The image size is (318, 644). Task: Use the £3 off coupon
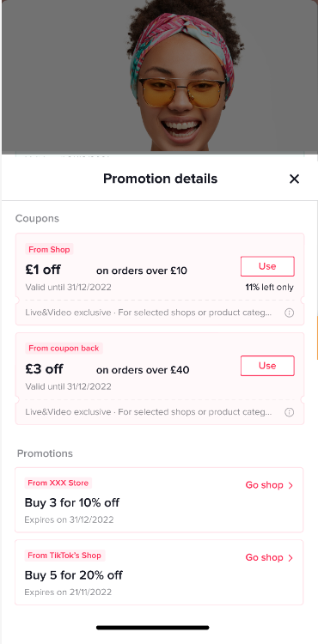(x=267, y=366)
